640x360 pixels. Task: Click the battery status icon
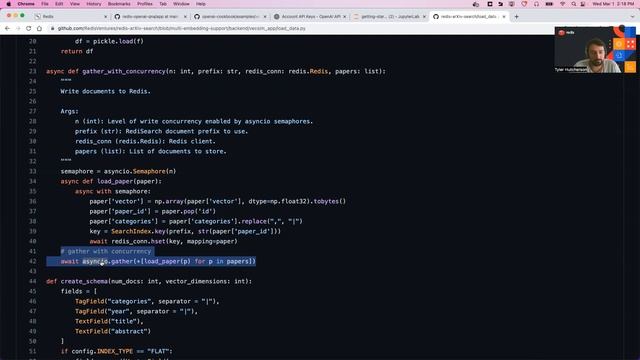point(549,4)
